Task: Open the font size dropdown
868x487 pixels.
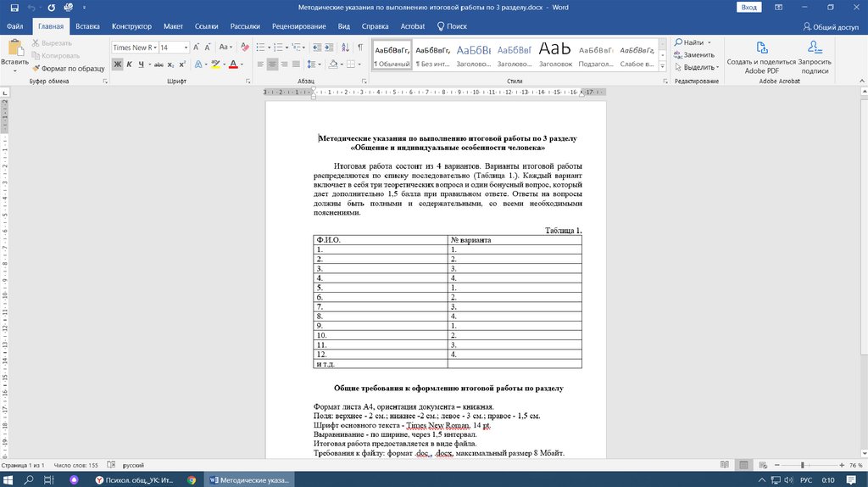Action: click(186, 48)
